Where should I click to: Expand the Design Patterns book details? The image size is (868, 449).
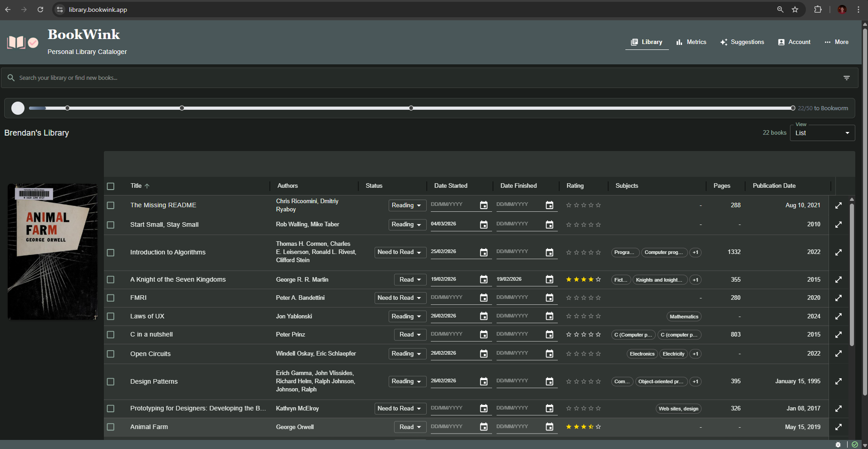[838, 381]
